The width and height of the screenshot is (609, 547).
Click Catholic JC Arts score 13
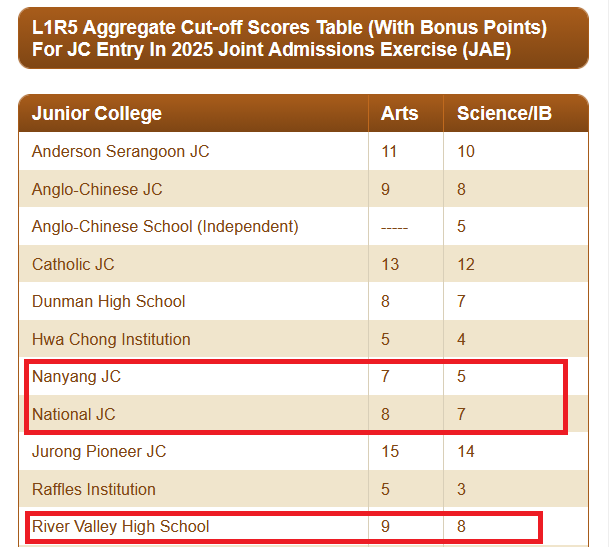(390, 264)
